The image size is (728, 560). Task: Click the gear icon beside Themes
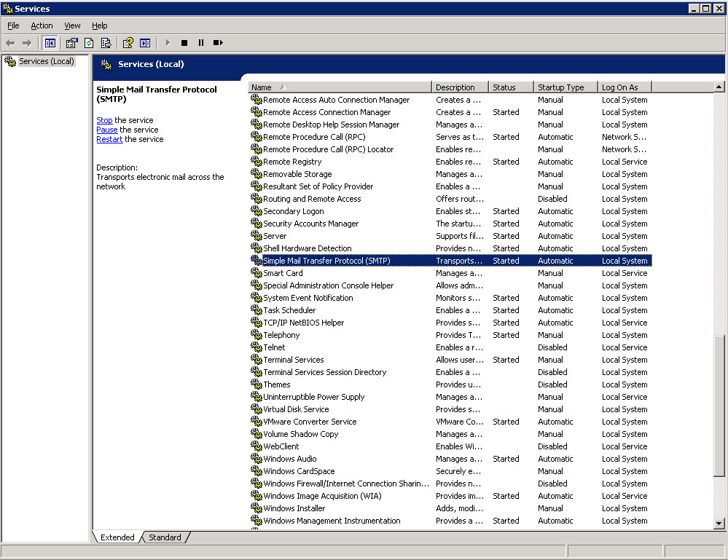point(257,384)
